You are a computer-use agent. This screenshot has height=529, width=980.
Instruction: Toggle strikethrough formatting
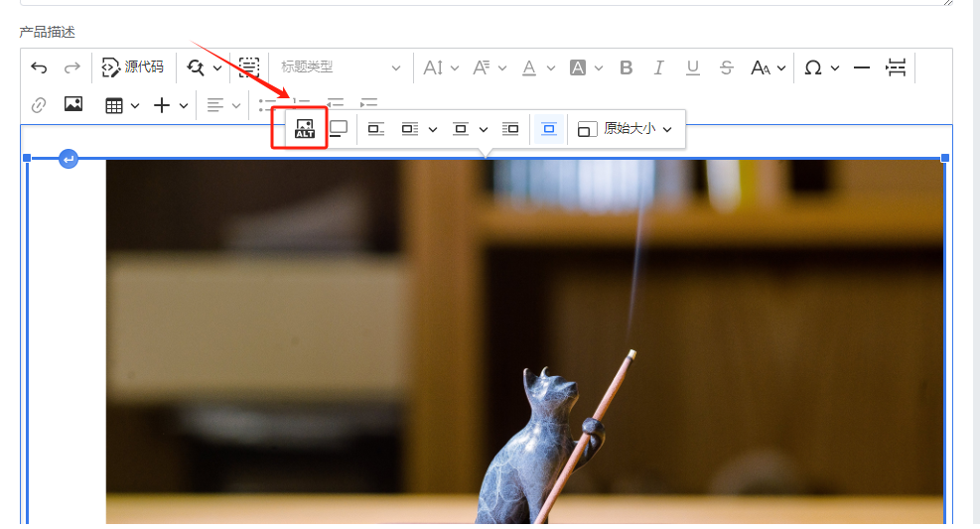[x=726, y=67]
